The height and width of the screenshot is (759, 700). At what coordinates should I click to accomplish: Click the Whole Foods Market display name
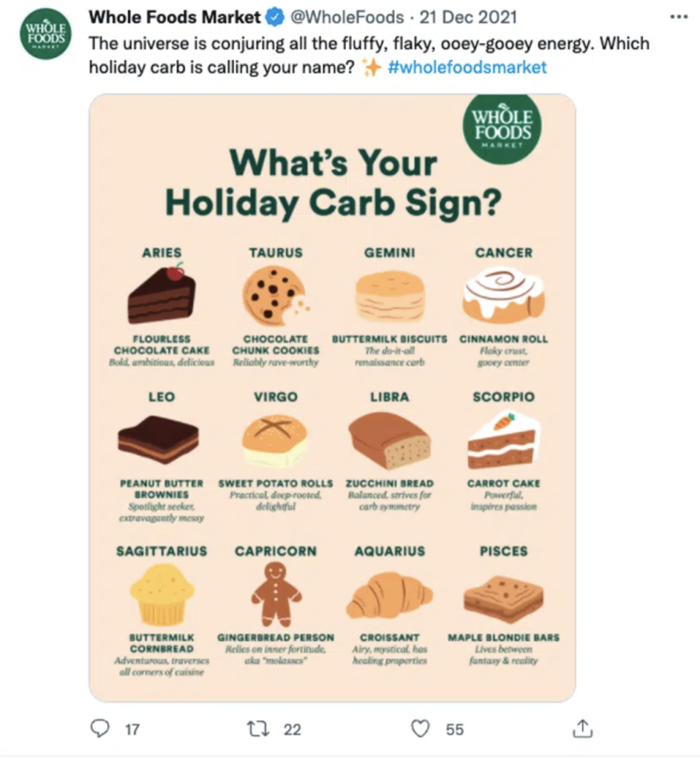(x=175, y=18)
